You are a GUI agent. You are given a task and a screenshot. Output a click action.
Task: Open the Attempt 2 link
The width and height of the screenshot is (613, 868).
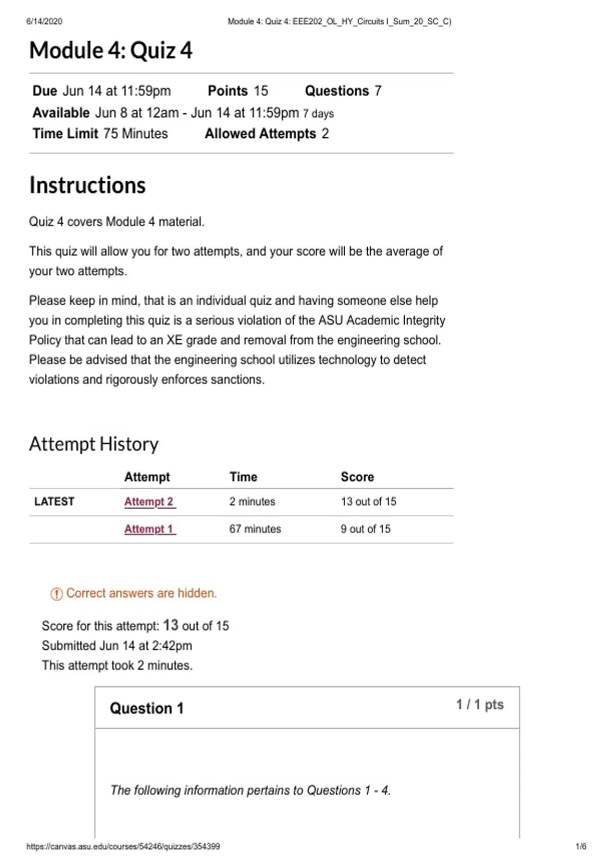150,501
